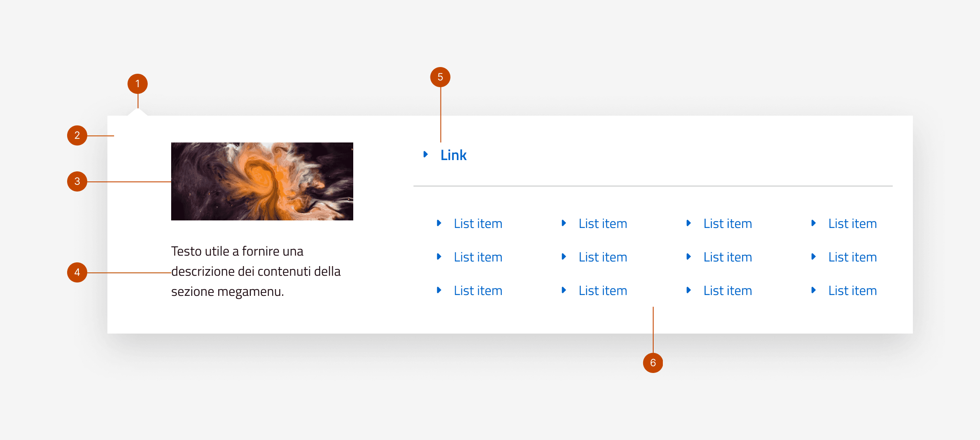Select the annotation badge numbered 3

pos(77,181)
